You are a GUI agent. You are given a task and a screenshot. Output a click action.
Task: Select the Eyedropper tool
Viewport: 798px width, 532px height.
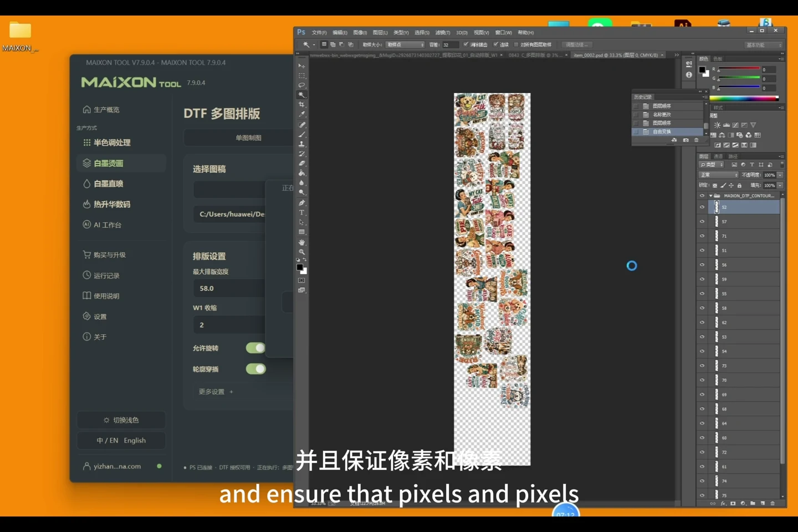pyautogui.click(x=301, y=115)
